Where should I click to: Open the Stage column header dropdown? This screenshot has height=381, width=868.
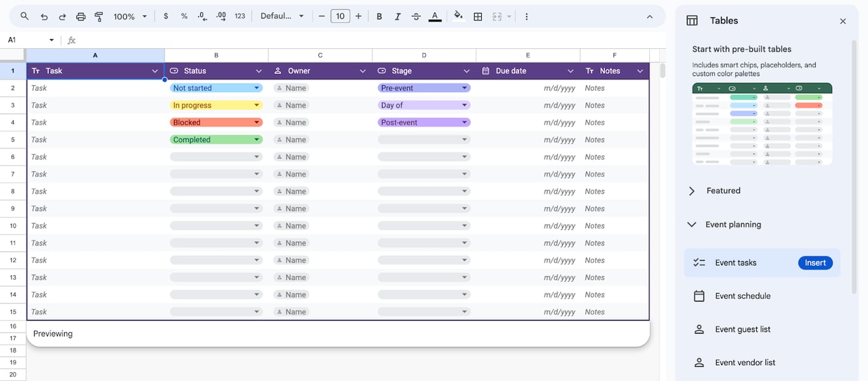[x=466, y=71]
